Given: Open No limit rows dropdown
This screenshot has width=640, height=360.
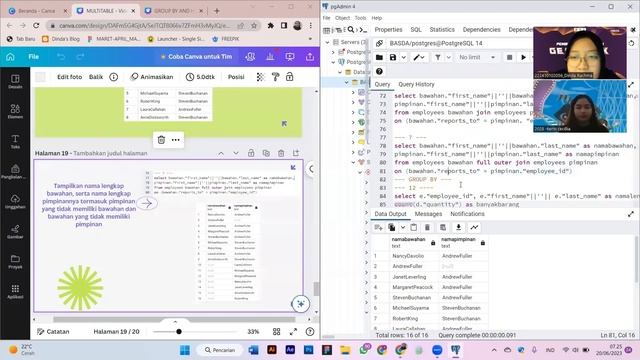Looking at the screenshot, I should pos(477,58).
